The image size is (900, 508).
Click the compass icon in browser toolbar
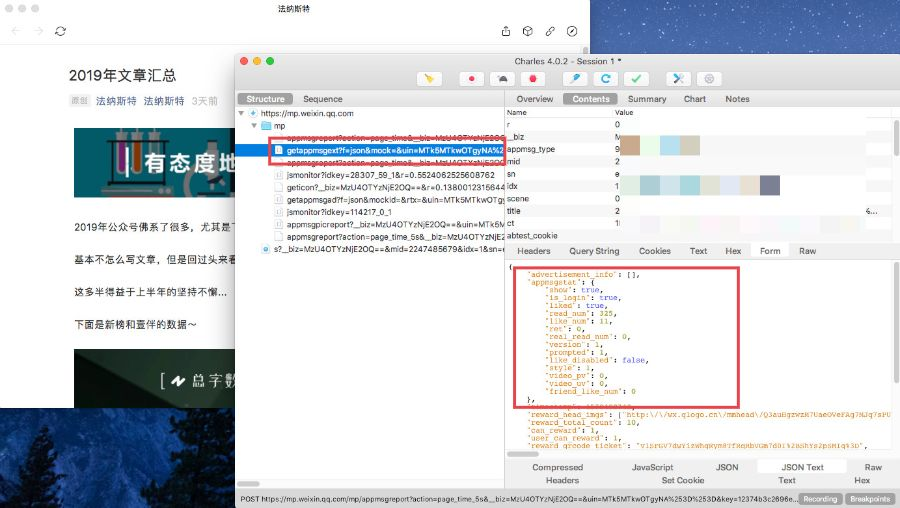(x=572, y=31)
